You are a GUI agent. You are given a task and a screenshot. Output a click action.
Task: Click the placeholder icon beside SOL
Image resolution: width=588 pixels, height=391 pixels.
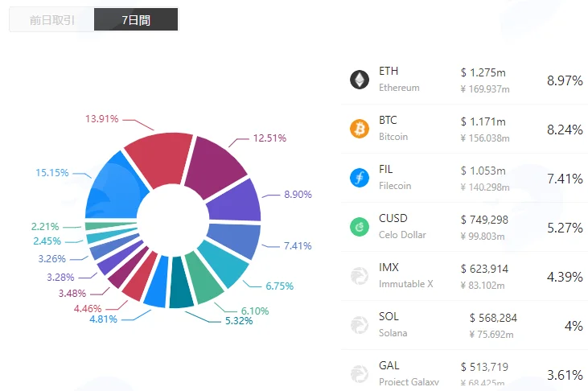[360, 325]
